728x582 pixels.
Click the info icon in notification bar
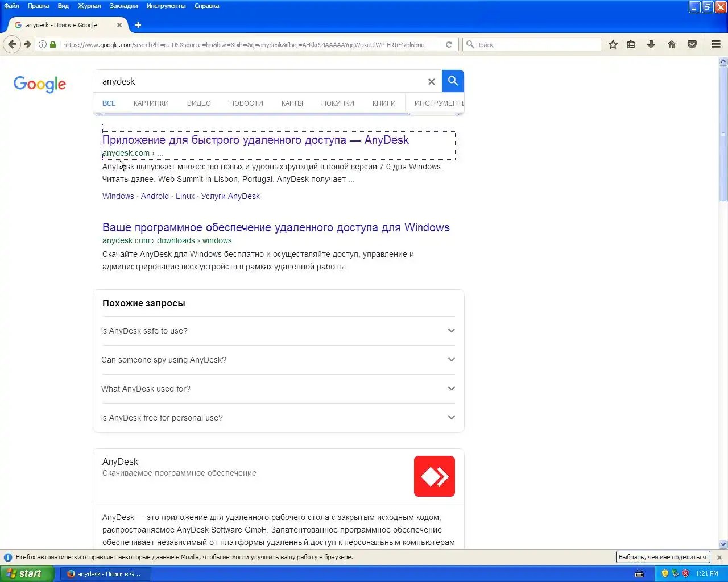pyautogui.click(x=8, y=558)
